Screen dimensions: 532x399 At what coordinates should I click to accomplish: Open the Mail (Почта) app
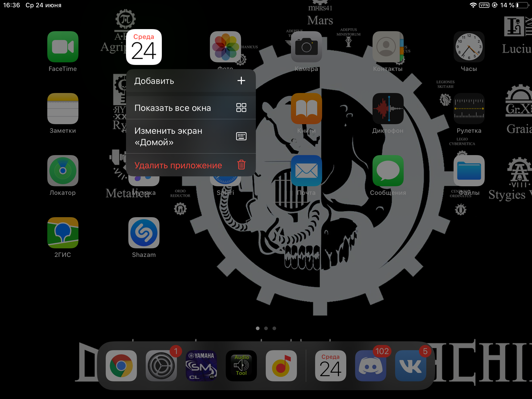click(306, 171)
